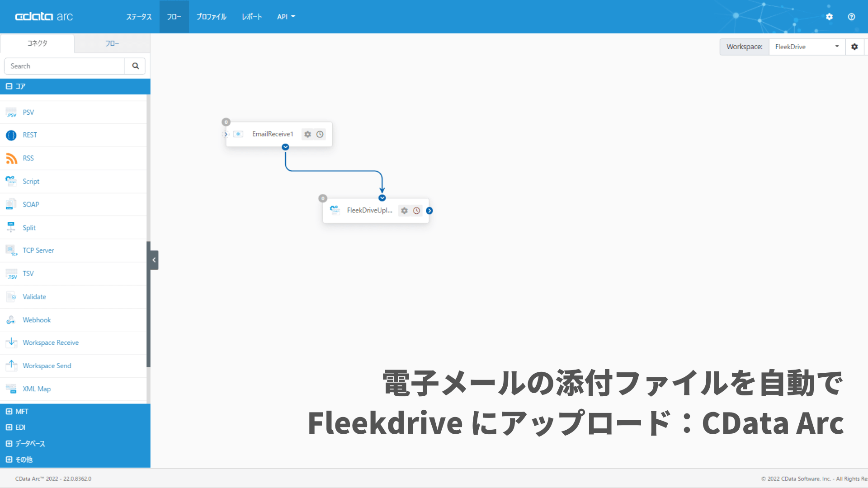Select the REST connector
The image size is (868, 488).
(x=29, y=135)
